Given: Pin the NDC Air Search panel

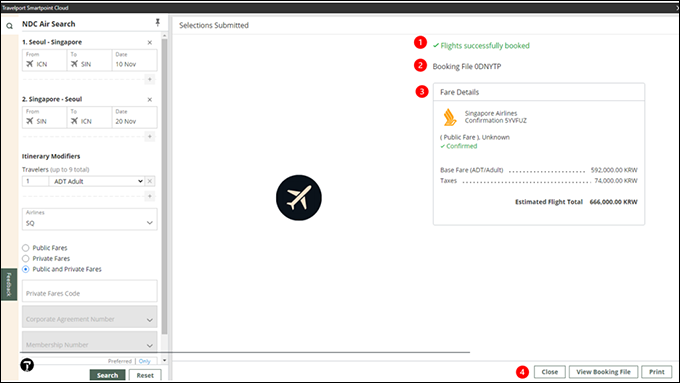Looking at the screenshot, I should point(157,23).
